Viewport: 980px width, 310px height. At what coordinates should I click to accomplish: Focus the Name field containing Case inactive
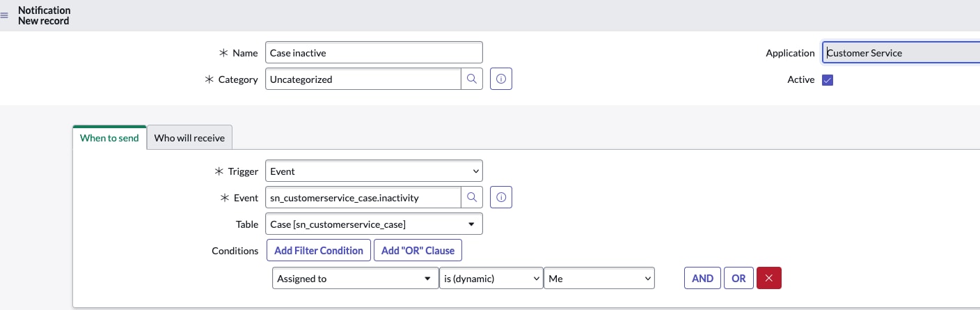tap(374, 53)
